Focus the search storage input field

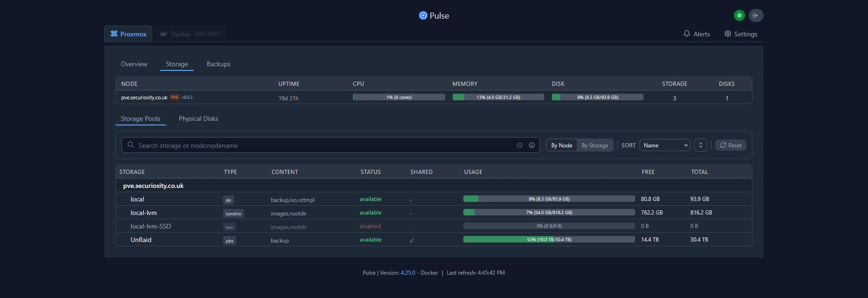(x=321, y=146)
